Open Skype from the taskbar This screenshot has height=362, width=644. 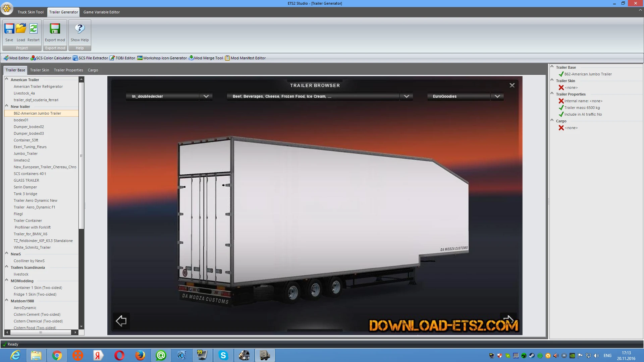pos(223,355)
